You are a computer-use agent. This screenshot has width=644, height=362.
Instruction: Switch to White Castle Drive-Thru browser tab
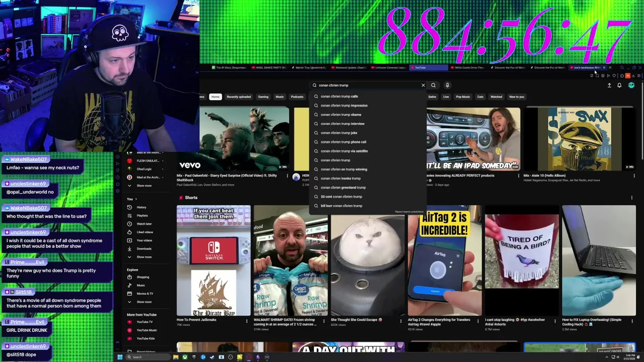468,67
